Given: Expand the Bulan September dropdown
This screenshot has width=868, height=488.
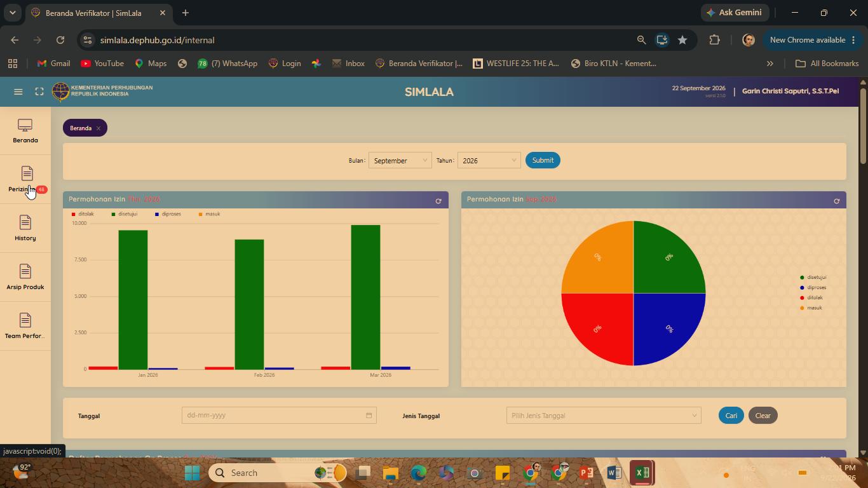Looking at the screenshot, I should click(x=400, y=161).
